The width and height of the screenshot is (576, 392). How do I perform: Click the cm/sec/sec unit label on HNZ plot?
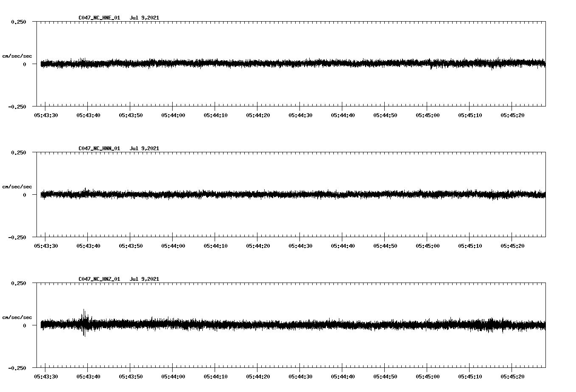pos(17,317)
